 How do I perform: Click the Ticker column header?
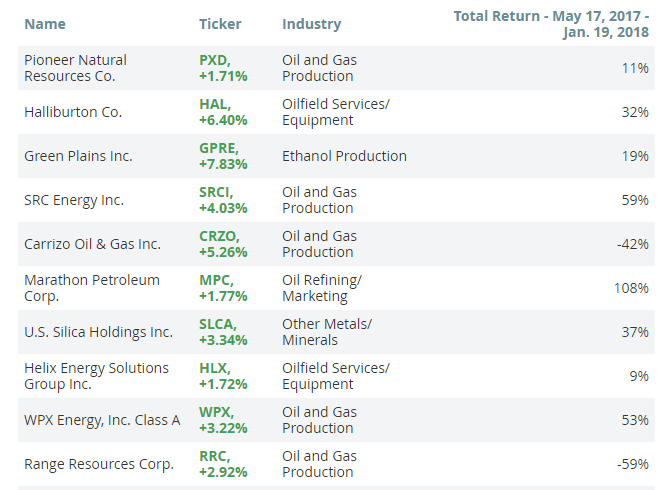pyautogui.click(x=220, y=23)
